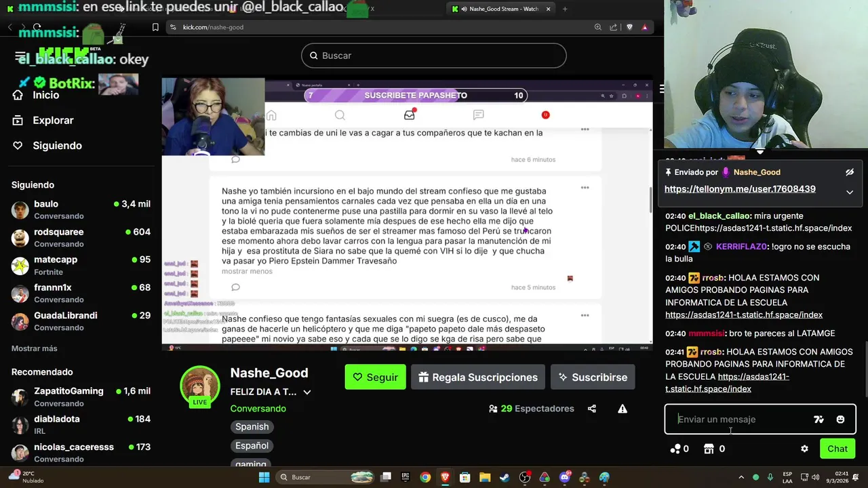Open Inicio in the Kick sidebar
The height and width of the screenshot is (488, 868).
pyautogui.click(x=36, y=95)
